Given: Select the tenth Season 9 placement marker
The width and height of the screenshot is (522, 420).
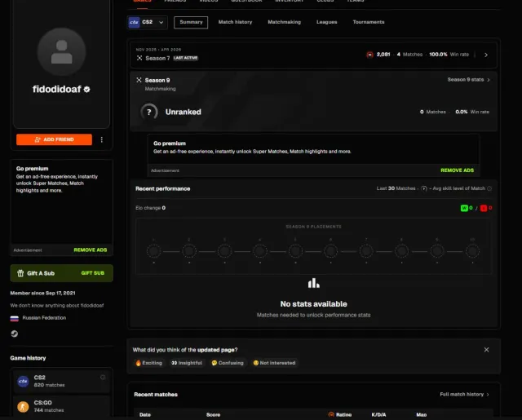Looking at the screenshot, I should click(472, 251).
